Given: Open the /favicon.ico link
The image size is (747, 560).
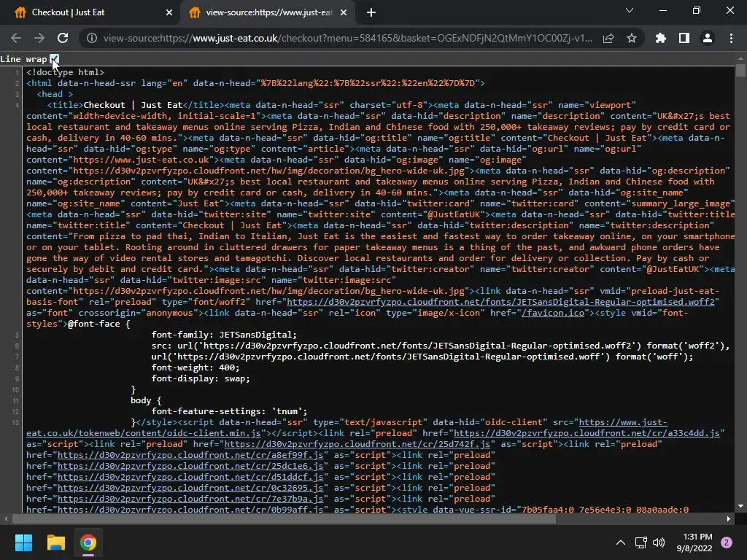Looking at the screenshot, I should pos(553,313).
